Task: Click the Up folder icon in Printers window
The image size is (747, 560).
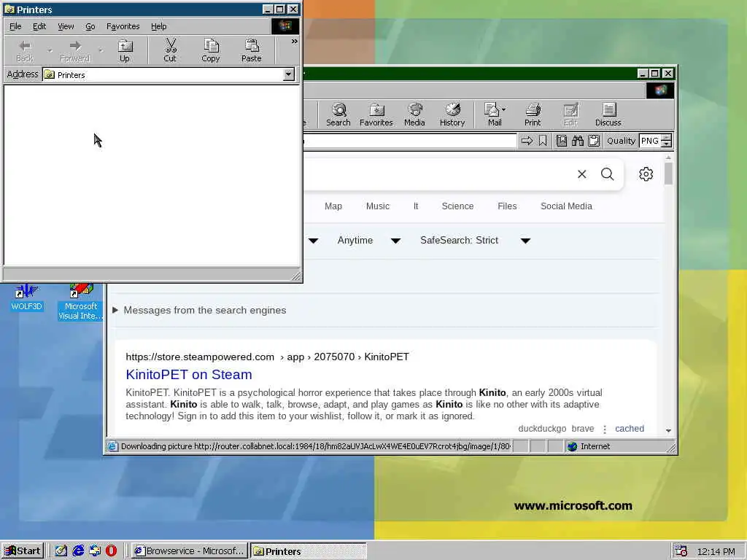Action: pos(125,50)
